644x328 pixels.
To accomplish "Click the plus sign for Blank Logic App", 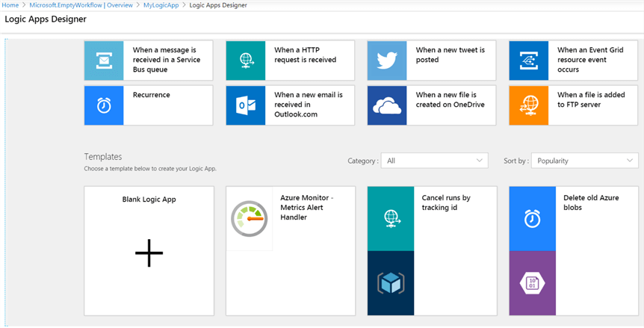I will (149, 253).
